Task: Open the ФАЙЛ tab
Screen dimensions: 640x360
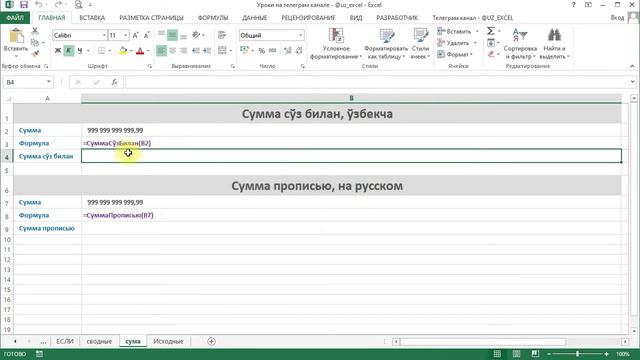Action: 15,18
